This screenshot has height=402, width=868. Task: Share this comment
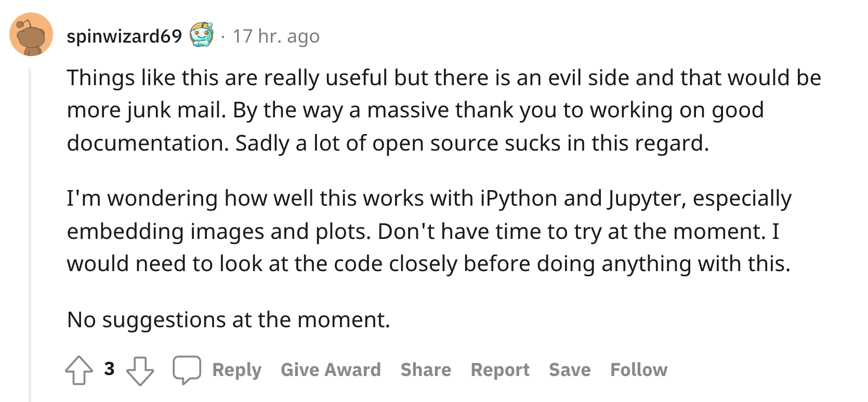pyautogui.click(x=426, y=370)
